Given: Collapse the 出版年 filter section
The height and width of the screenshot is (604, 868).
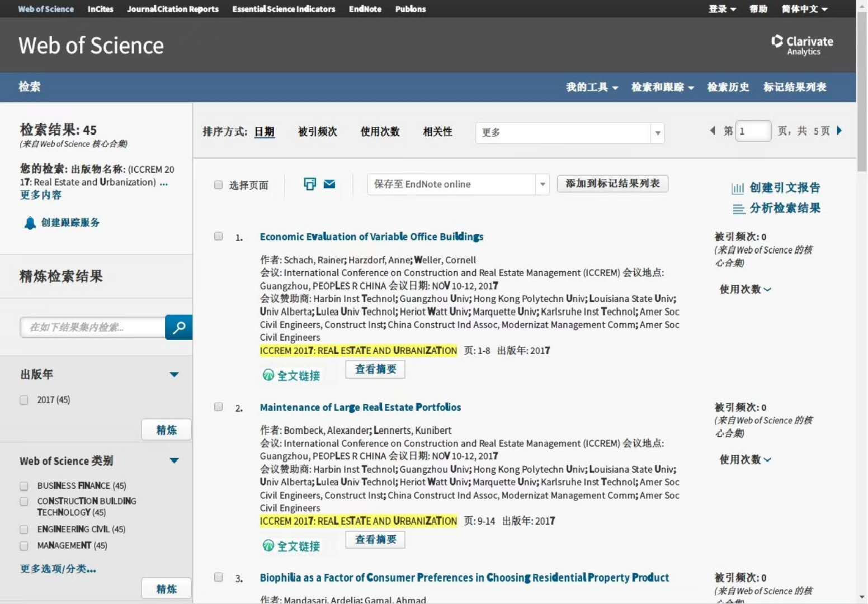Looking at the screenshot, I should [174, 375].
